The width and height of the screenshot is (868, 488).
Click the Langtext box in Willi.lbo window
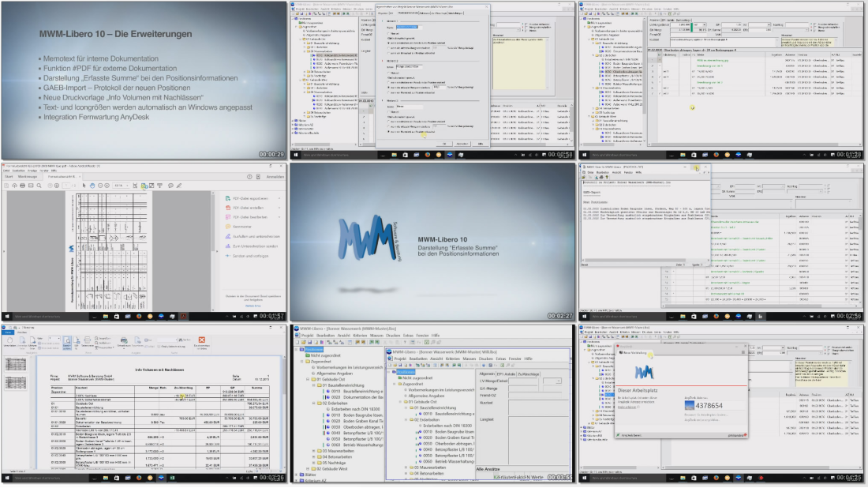coord(539,440)
